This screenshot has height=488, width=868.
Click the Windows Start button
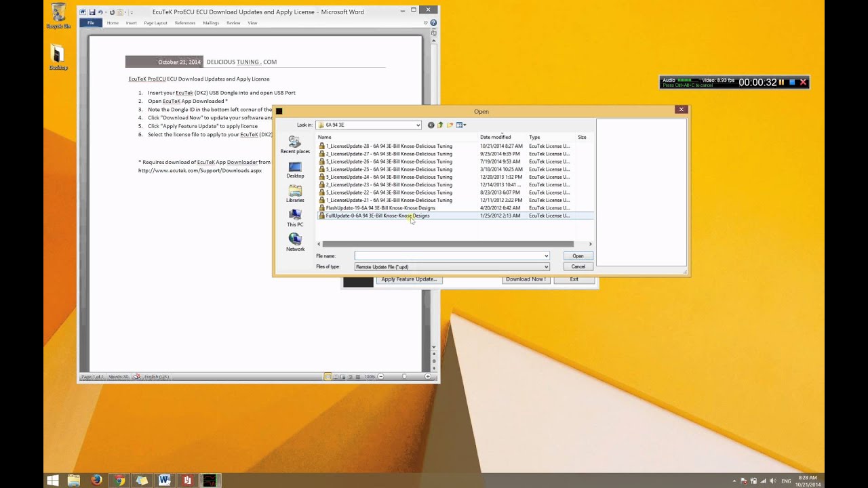pyautogui.click(x=53, y=481)
